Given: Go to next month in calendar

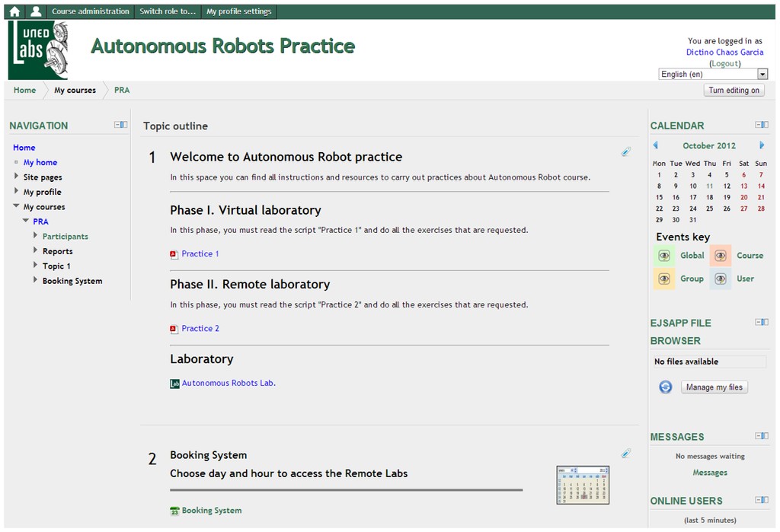Looking at the screenshot, I should click(x=762, y=145).
